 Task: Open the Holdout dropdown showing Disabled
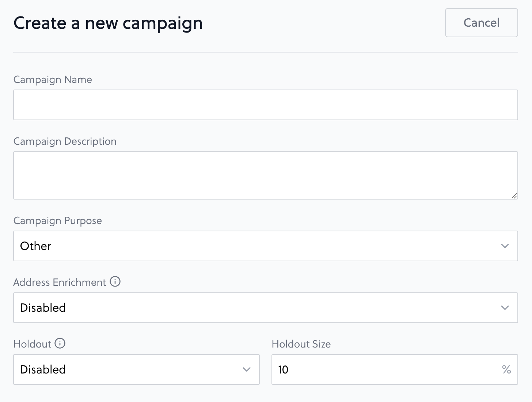pyautogui.click(x=136, y=369)
